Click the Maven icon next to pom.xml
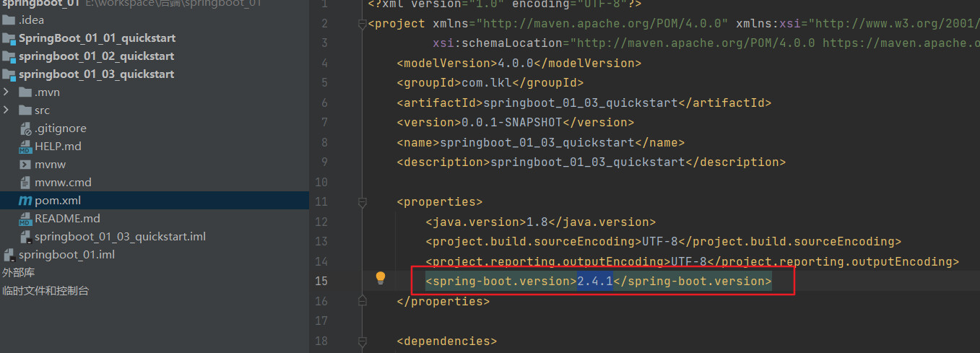Screen dimensions: 980x353 (25, 201)
